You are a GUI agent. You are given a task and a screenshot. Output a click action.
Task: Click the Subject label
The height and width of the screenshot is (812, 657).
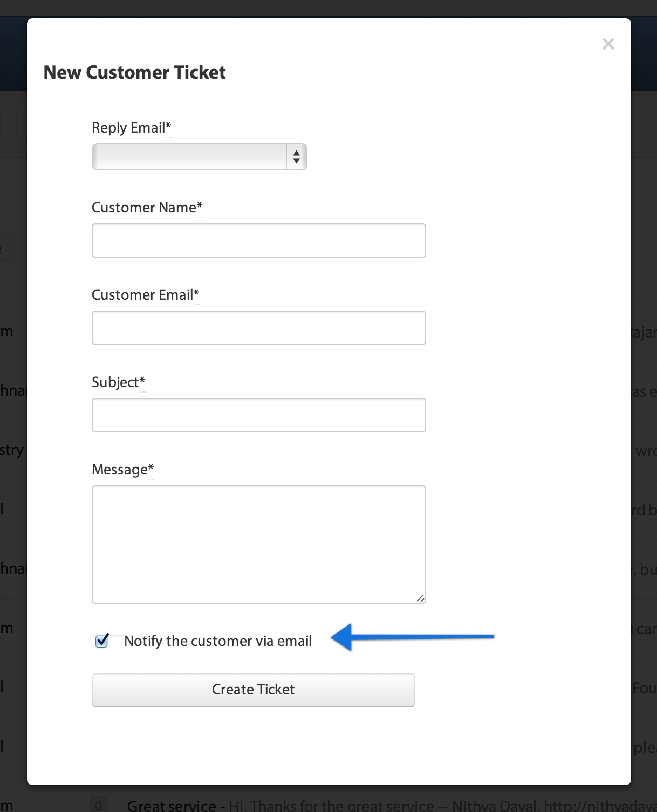tap(118, 382)
